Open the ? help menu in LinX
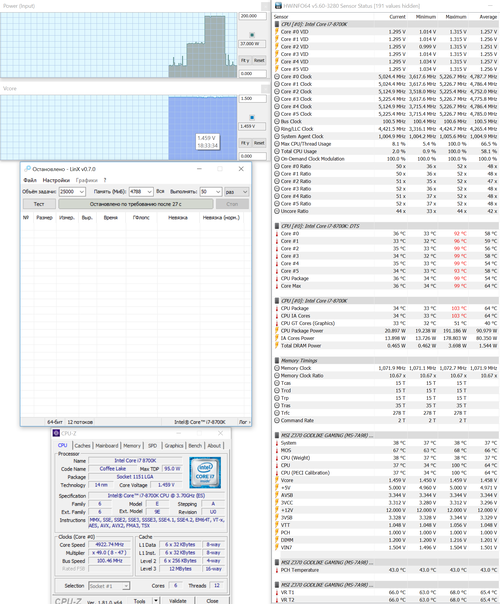The height and width of the screenshot is (604, 500). point(105,180)
